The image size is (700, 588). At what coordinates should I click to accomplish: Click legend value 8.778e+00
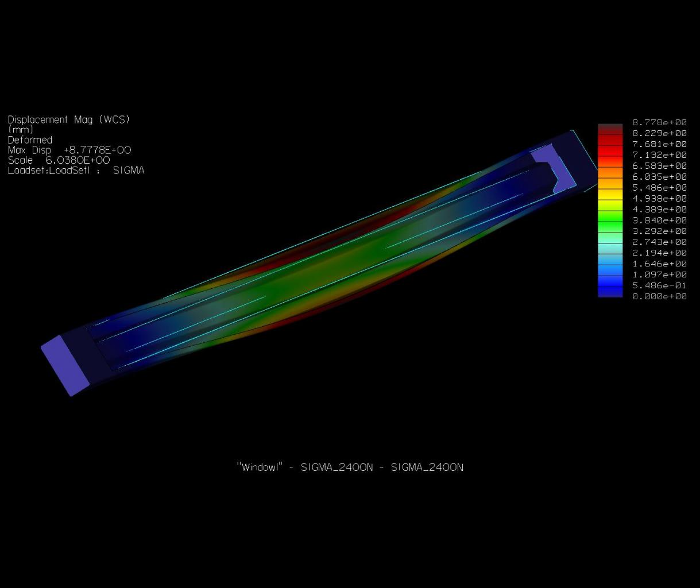click(659, 122)
